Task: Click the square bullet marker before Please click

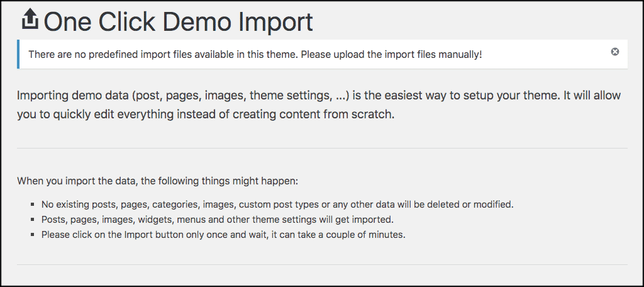Action: [33, 235]
